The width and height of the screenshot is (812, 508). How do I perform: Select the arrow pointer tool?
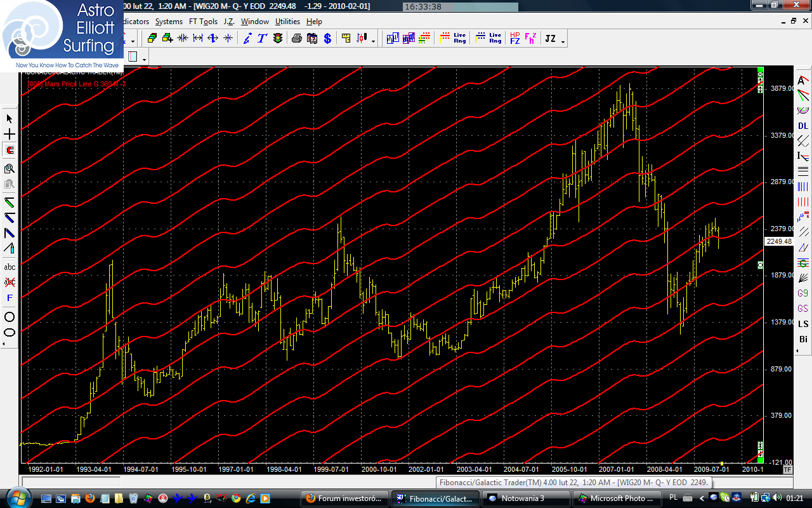[x=10, y=119]
